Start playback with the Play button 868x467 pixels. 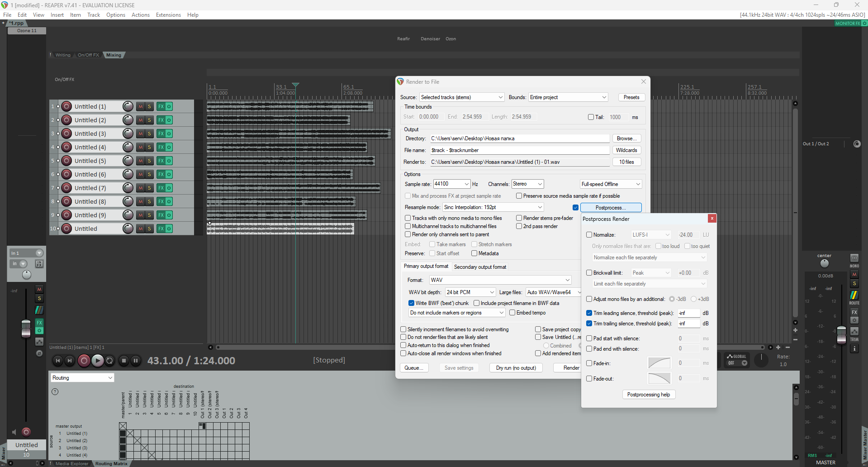tap(97, 361)
